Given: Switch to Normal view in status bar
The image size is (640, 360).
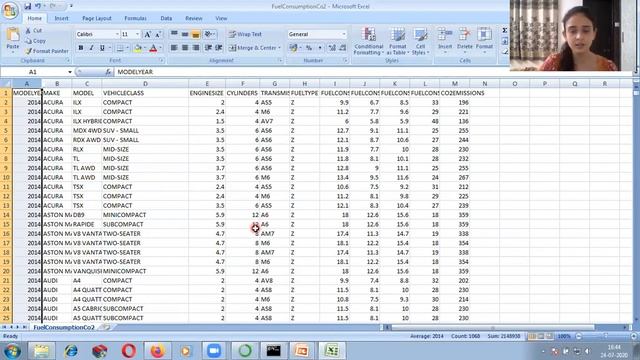Looking at the screenshot, I should point(532,336).
